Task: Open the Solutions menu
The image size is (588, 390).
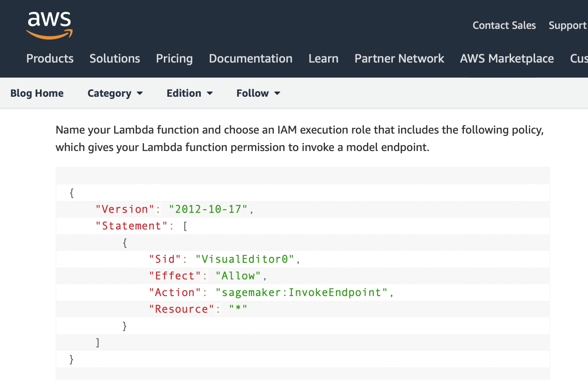Action: point(115,59)
